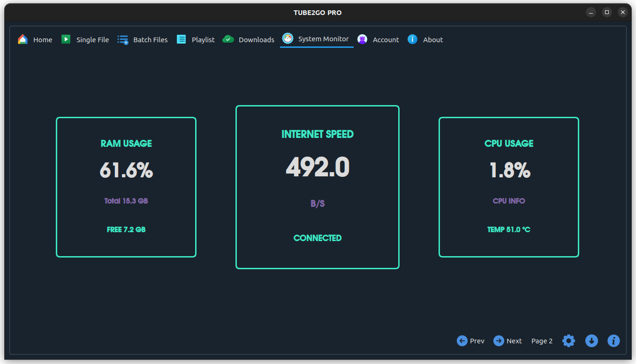Click the TEMP 51.0 °C text
This screenshot has height=364, width=636.
[509, 229]
